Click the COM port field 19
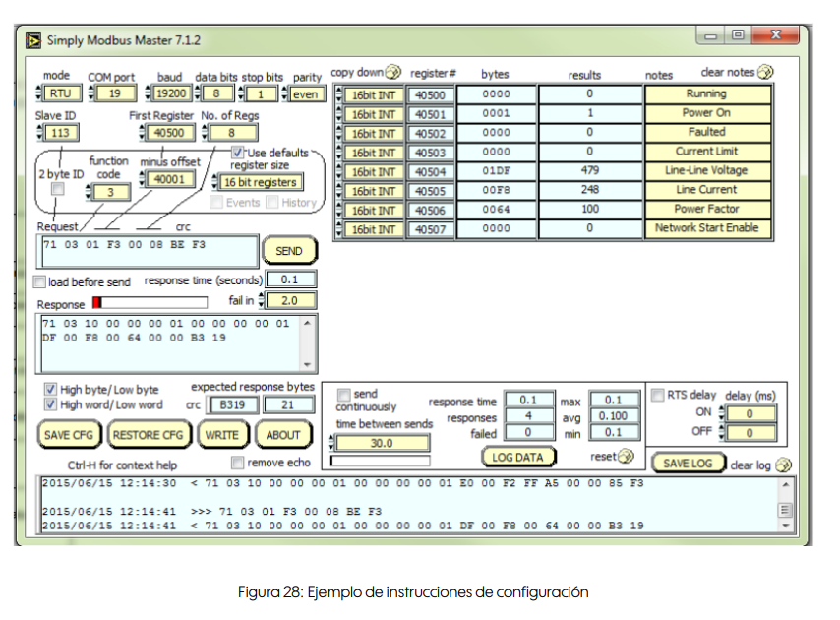840x620 pixels. pos(115,93)
